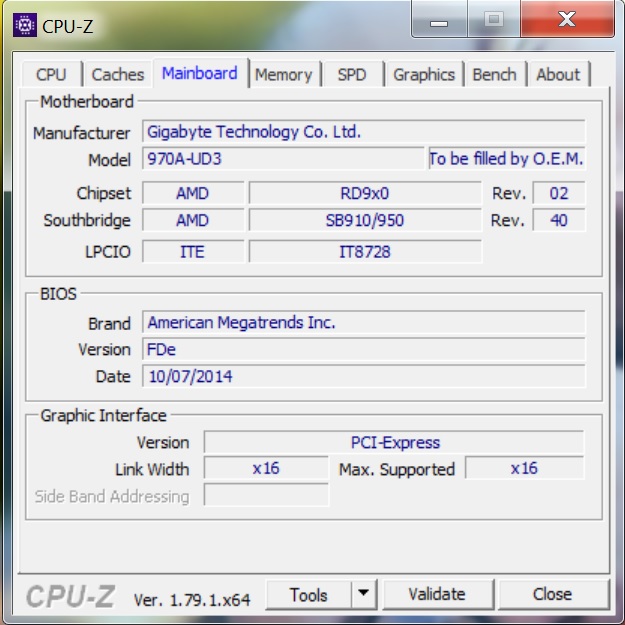The height and width of the screenshot is (625, 625).
Task: Click the Validate button
Action: [x=437, y=594]
